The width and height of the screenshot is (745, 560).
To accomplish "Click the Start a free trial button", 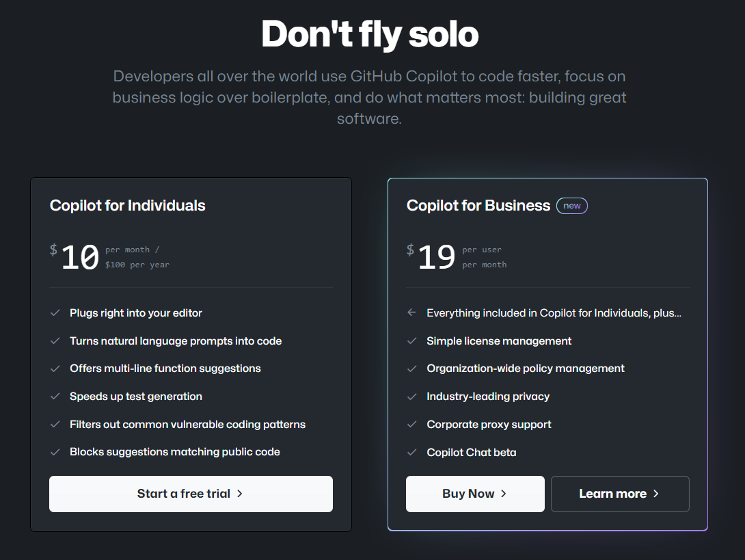I will tap(191, 494).
